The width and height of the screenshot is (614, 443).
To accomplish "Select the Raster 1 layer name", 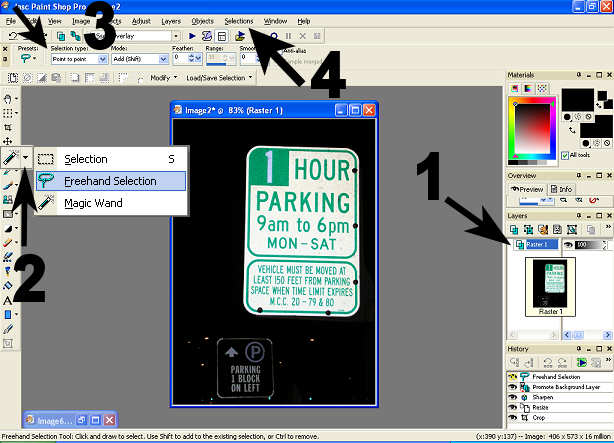I will [x=541, y=244].
